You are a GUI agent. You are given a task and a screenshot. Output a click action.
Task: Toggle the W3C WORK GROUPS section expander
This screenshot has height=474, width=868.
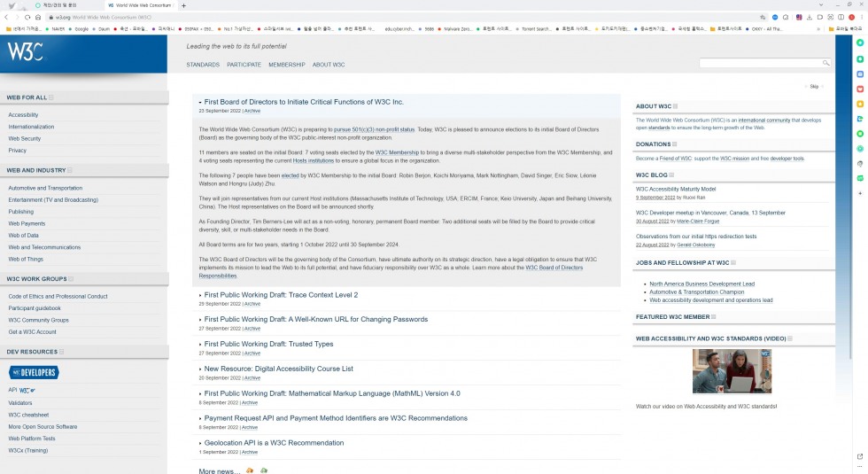(x=71, y=279)
